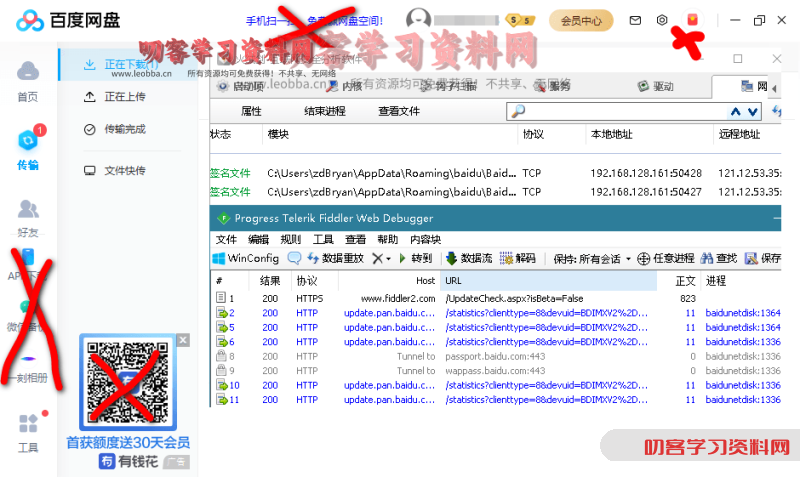This screenshot has height=477, width=800.
Task: Click the comment speech bubble icon
Action: 294,258
